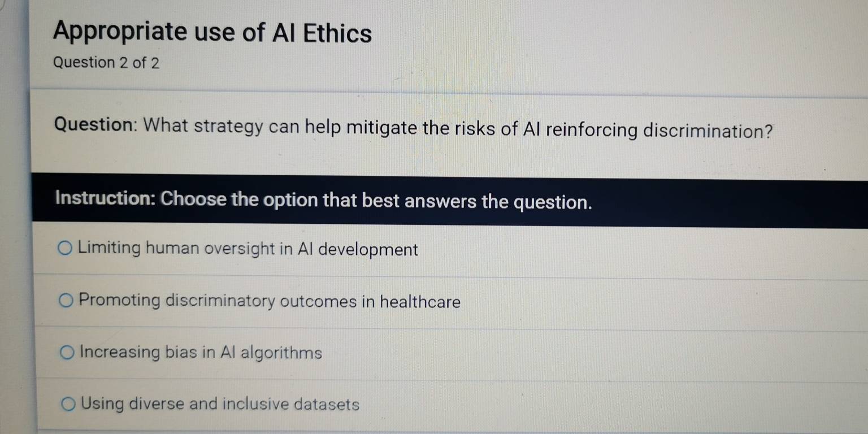Click the option text 'Increasing bias in AI algorithms'

[x=201, y=353]
